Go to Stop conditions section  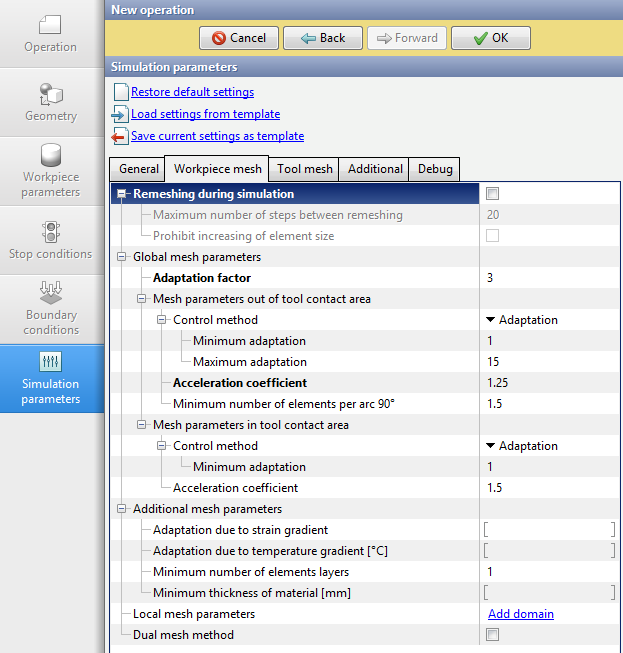[x=51, y=240]
